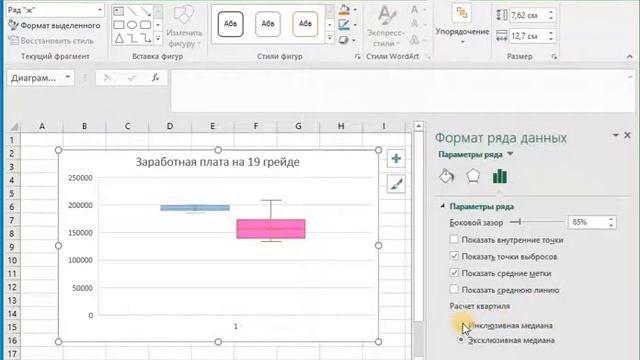Screen dimensions: 640x360
Task: Open Chart Elements plus button
Action: (396, 158)
